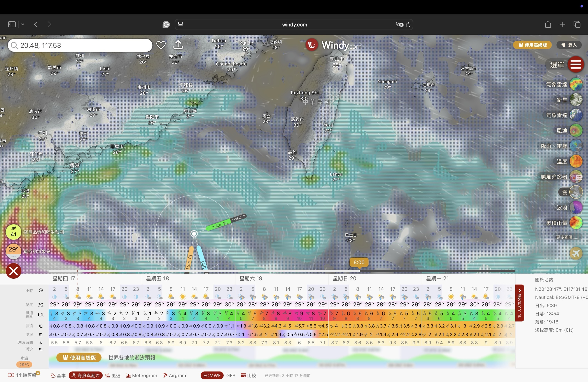Click the login button

569,45
